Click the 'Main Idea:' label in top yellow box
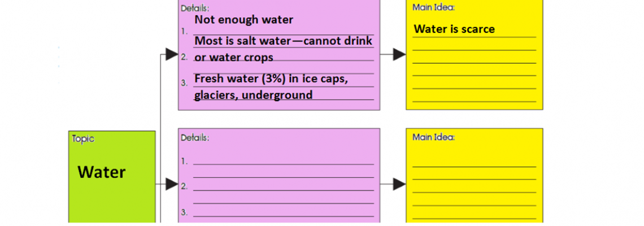Viewport: 644px width, 226px height. [x=434, y=7]
